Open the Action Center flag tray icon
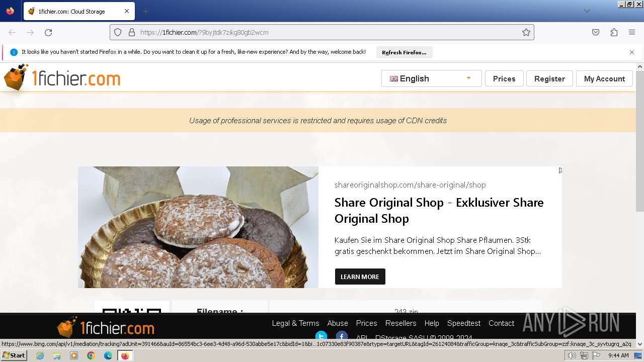 click(596, 355)
